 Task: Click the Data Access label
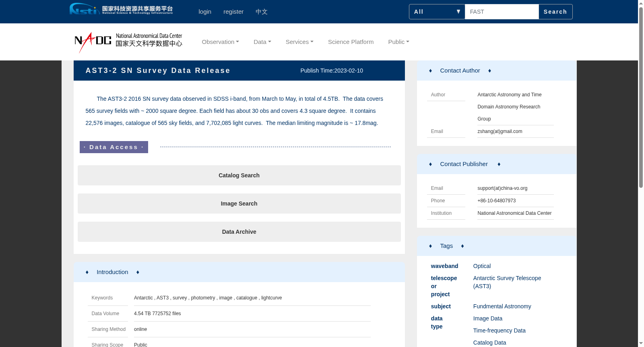coord(114,147)
